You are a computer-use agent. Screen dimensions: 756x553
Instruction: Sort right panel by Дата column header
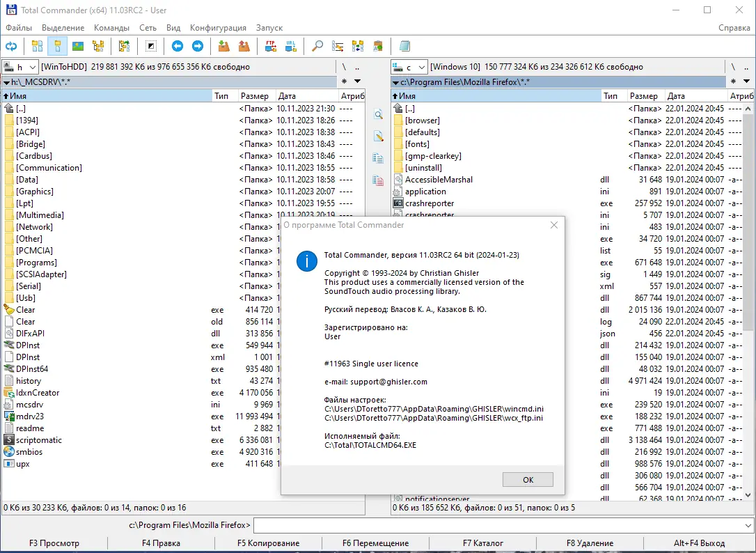tap(695, 95)
